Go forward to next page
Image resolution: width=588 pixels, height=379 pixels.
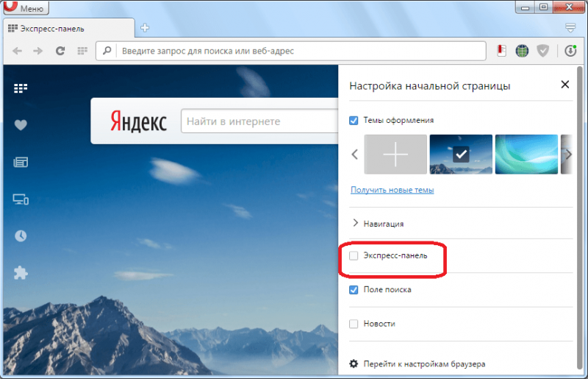38,51
